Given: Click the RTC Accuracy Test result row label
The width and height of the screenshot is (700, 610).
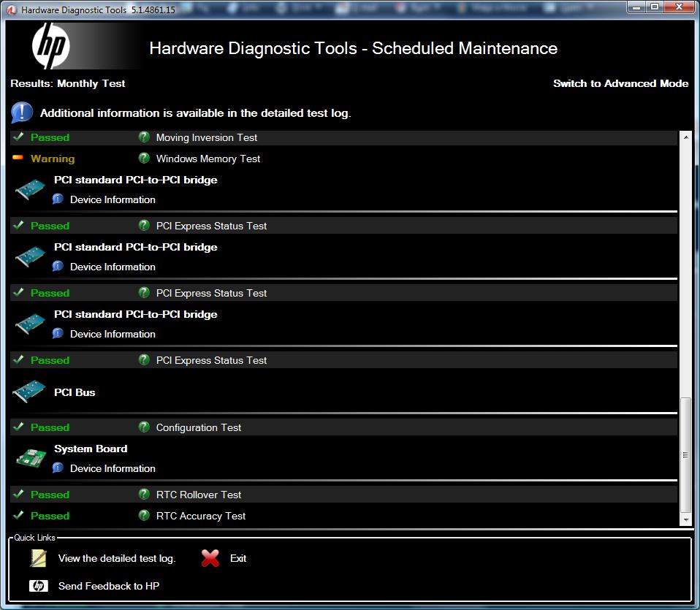Looking at the screenshot, I should click(201, 516).
